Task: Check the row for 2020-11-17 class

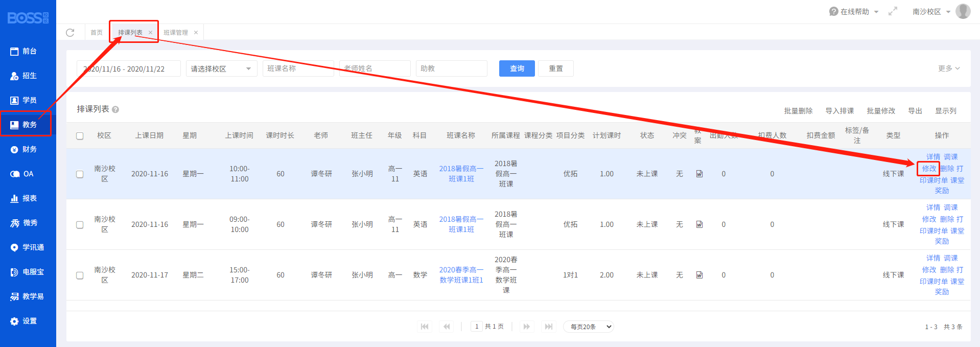Action: 80,275
